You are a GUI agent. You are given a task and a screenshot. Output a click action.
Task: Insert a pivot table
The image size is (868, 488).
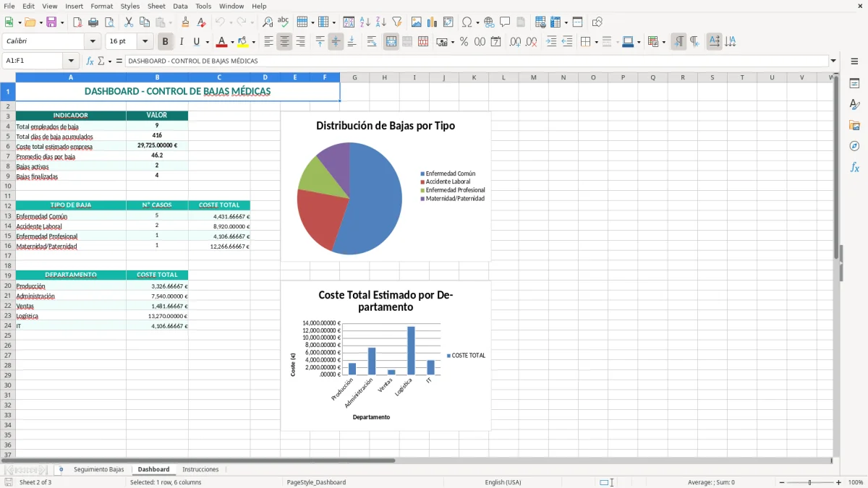(448, 22)
